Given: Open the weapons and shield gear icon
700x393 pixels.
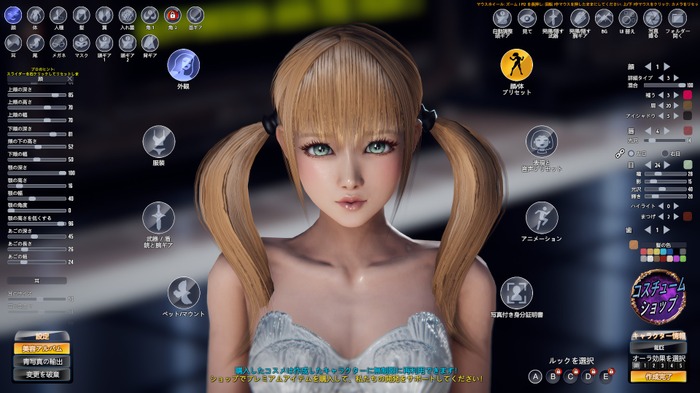Looking at the screenshot, I should pyautogui.click(x=158, y=217).
